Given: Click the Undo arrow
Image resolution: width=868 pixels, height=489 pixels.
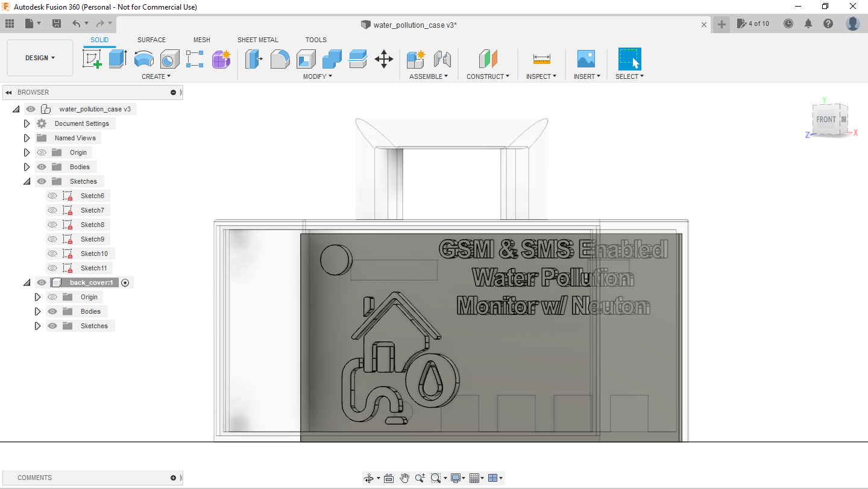Looking at the screenshot, I should point(76,23).
